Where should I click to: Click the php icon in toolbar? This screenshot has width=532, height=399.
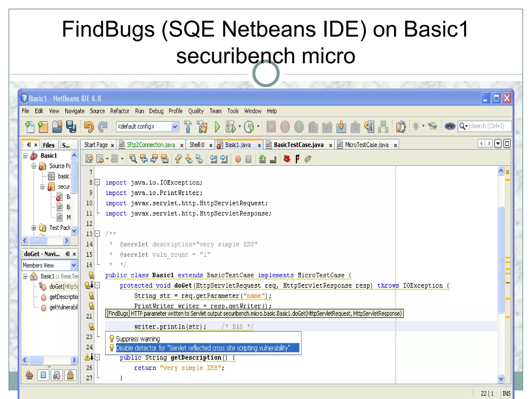point(450,126)
